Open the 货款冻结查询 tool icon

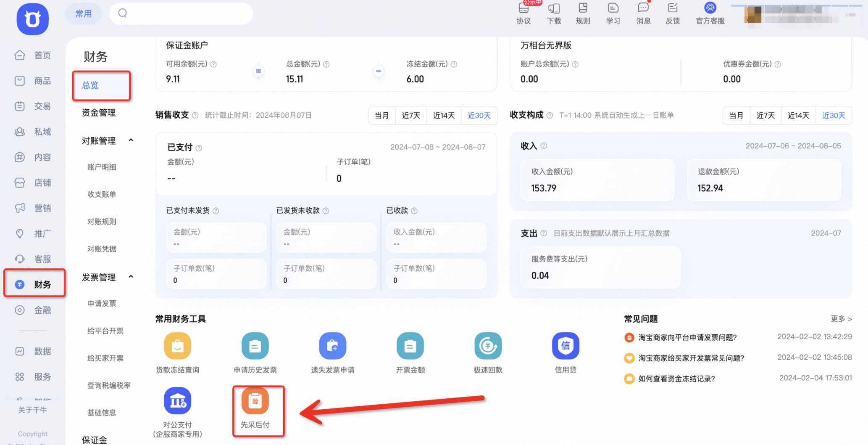click(177, 346)
